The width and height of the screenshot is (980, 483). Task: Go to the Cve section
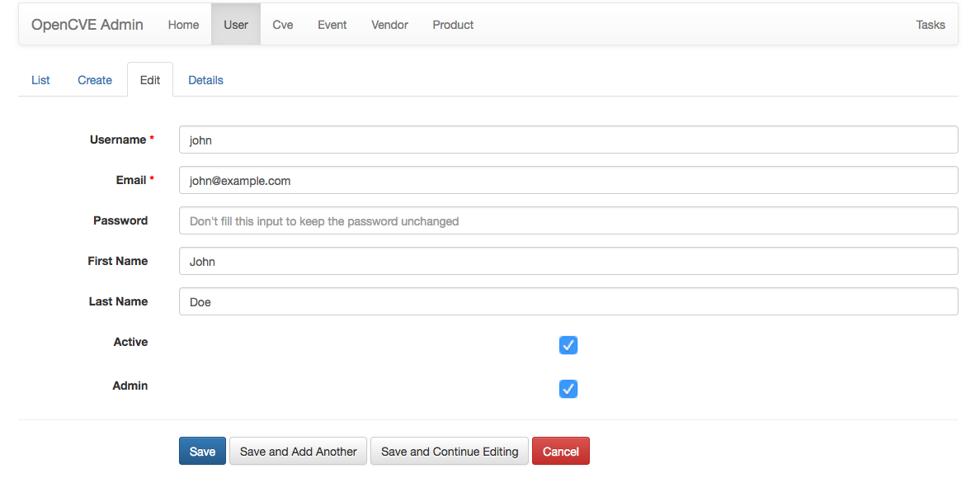[x=283, y=25]
